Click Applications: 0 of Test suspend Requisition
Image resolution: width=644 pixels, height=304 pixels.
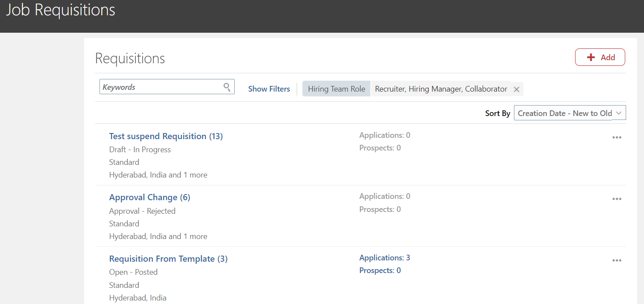[x=385, y=135]
